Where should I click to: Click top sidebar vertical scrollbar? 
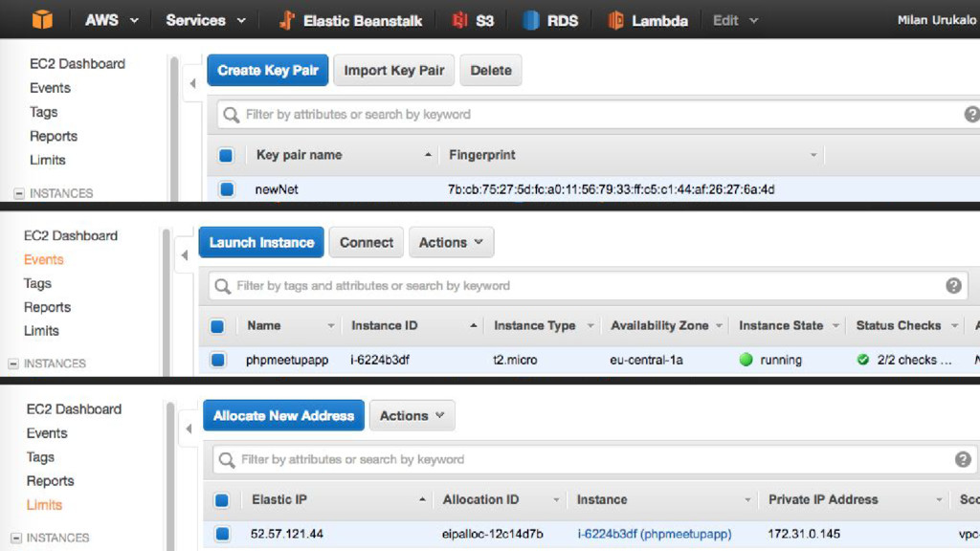pos(174,128)
